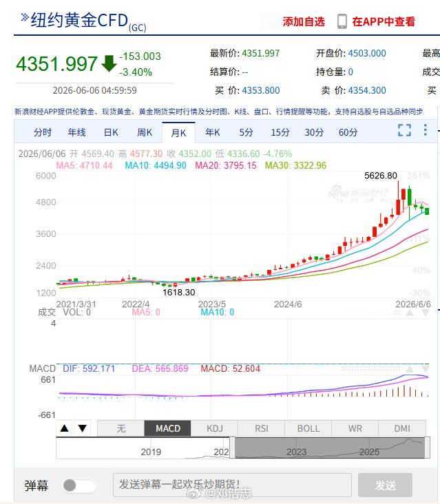Click the timestamp 2026-06-06 04:59:59

[x=94, y=91]
